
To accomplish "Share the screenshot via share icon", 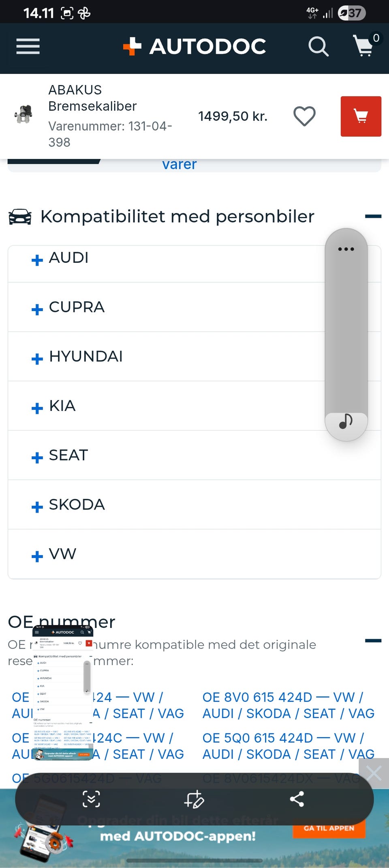I will click(297, 799).
